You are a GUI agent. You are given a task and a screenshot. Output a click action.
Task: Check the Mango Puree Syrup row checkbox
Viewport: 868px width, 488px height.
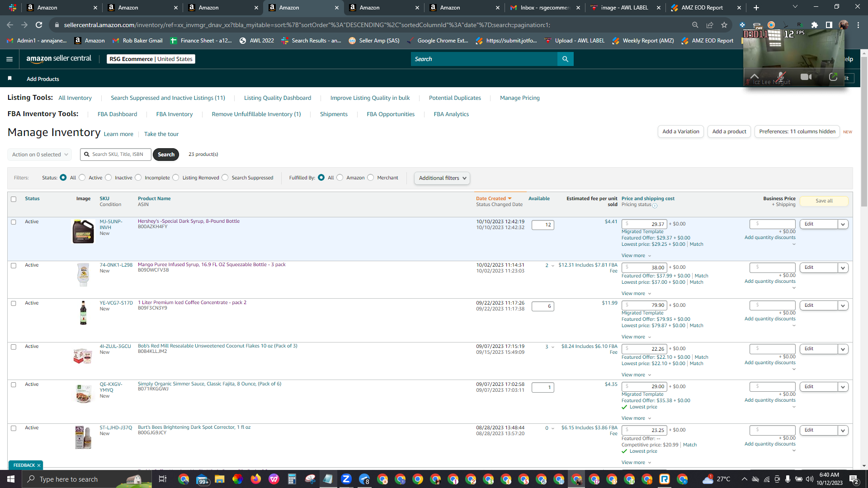14,266
